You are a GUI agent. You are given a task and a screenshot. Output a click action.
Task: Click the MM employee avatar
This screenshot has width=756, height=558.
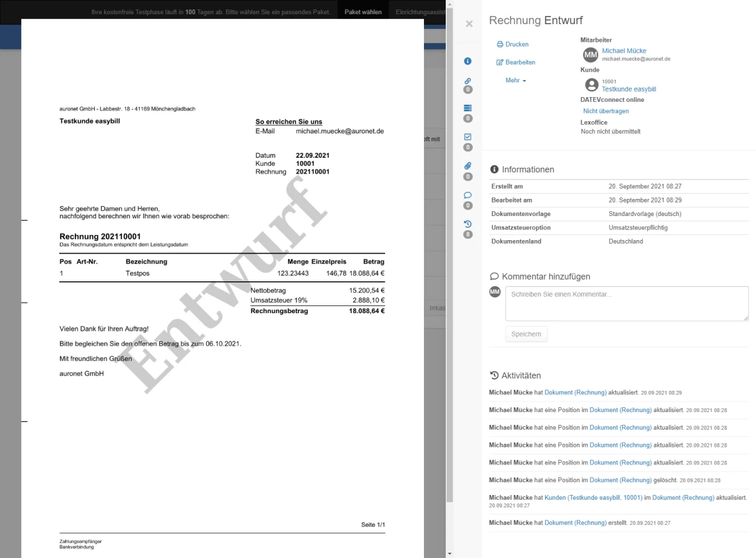[x=591, y=55]
